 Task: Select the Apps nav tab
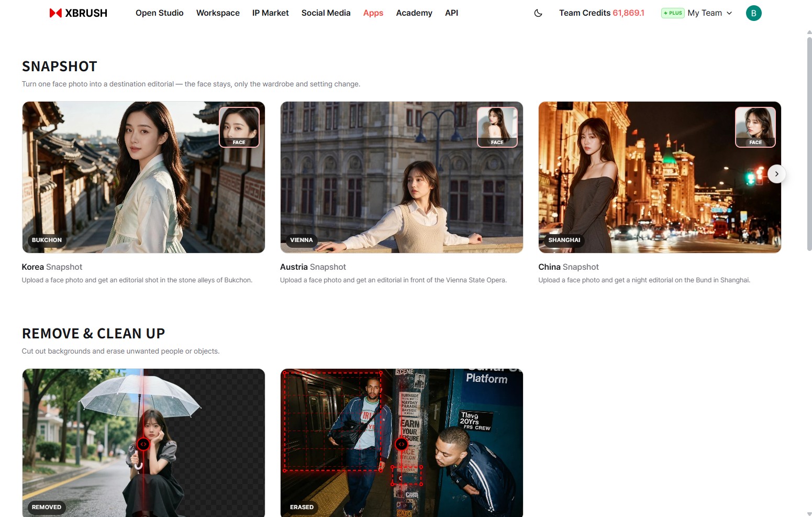click(x=373, y=13)
